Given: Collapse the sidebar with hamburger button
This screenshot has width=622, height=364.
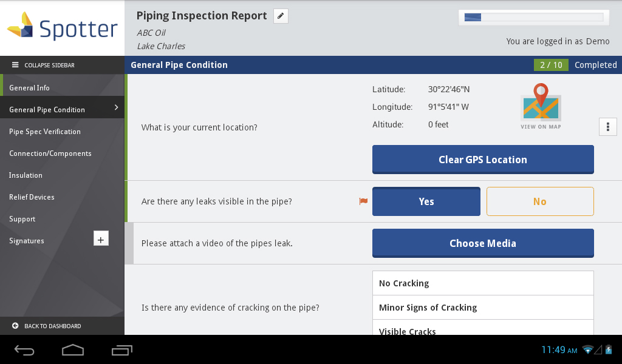Looking at the screenshot, I should pos(16,65).
